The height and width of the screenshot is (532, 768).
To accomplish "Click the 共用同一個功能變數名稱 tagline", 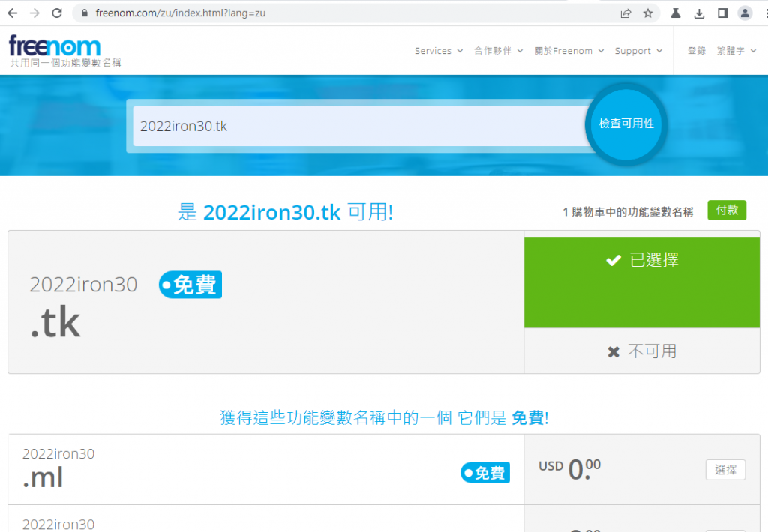I will click(65, 63).
